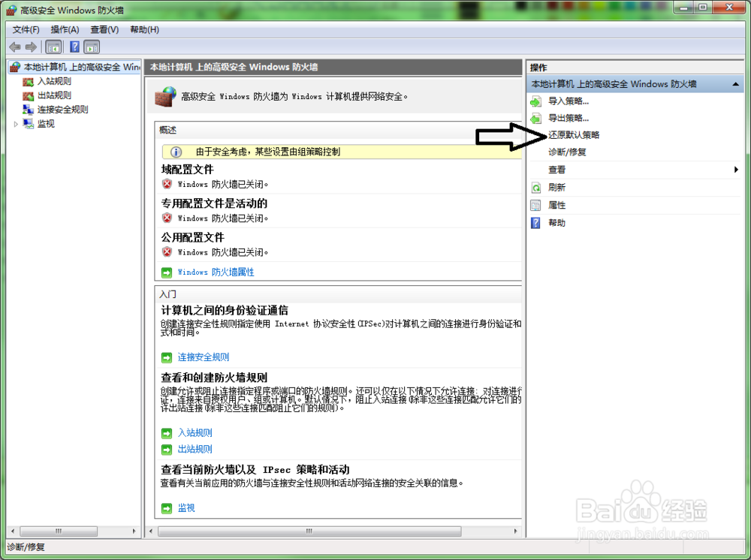
Task: Click center pane scroll left arrow
Action: click(152, 531)
